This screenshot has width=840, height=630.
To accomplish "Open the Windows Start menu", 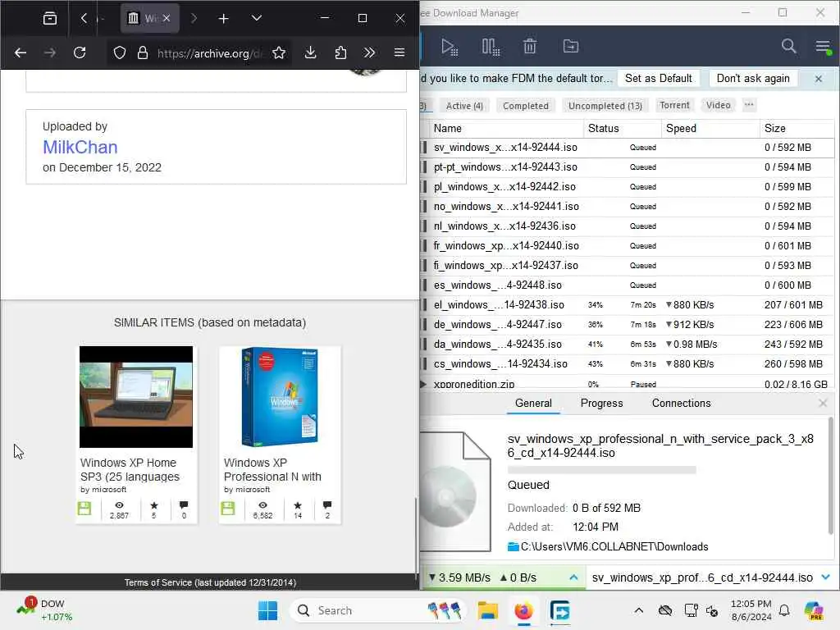I will tap(268, 610).
